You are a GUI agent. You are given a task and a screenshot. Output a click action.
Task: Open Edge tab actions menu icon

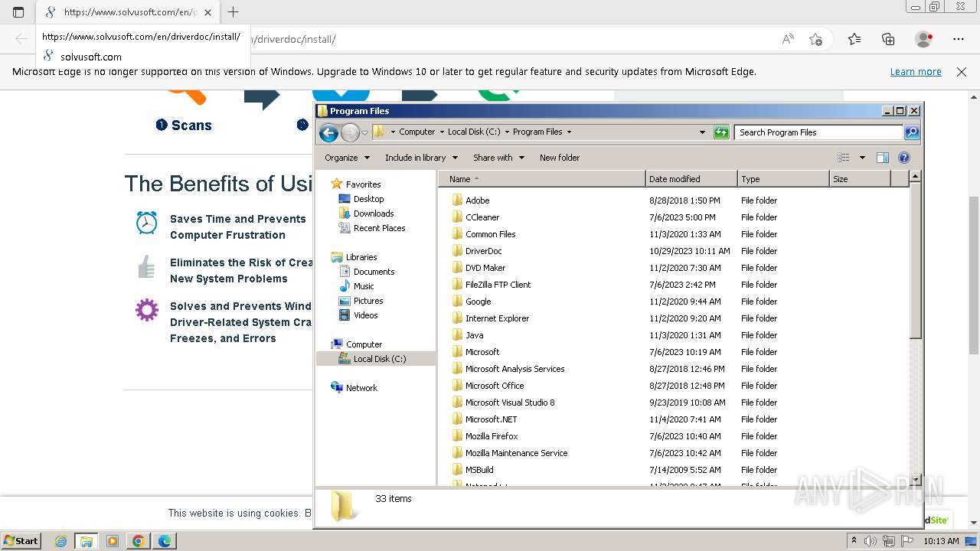coord(19,12)
